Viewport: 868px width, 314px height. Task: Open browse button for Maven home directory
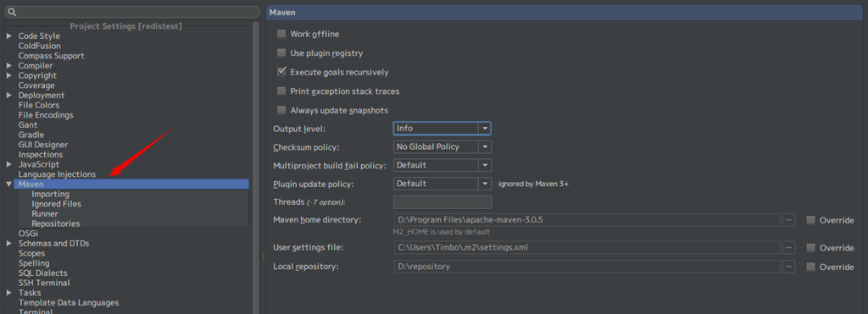789,220
